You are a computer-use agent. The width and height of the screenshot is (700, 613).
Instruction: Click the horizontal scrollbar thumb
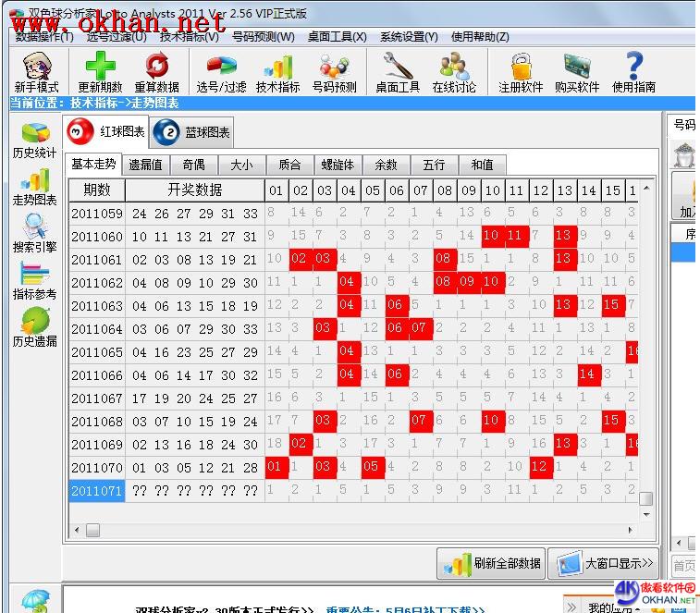pyautogui.click(x=92, y=530)
